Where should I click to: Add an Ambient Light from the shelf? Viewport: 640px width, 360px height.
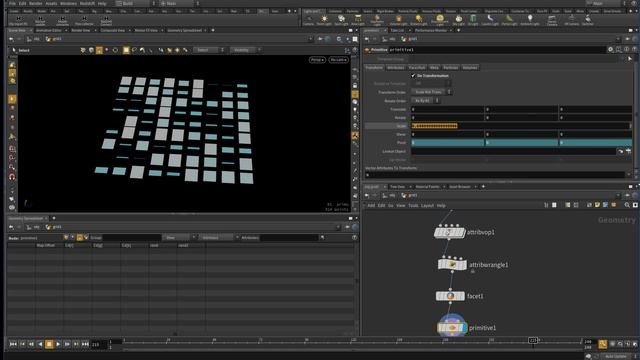(530, 20)
